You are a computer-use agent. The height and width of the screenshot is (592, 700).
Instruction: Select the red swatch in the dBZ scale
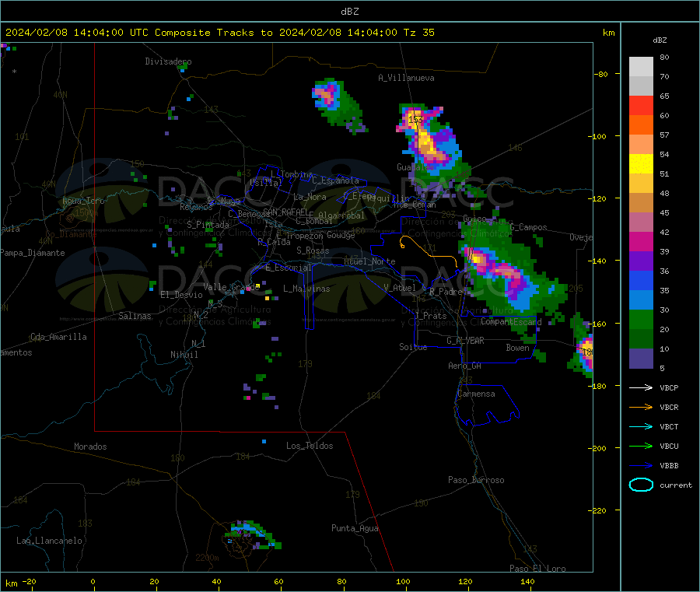pyautogui.click(x=641, y=105)
